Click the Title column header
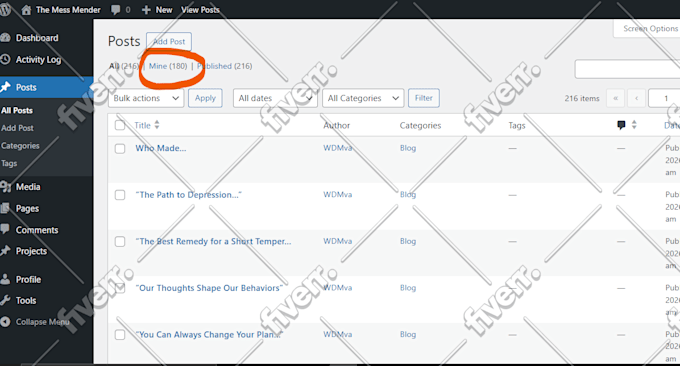This screenshot has width=680, height=366. (x=142, y=125)
